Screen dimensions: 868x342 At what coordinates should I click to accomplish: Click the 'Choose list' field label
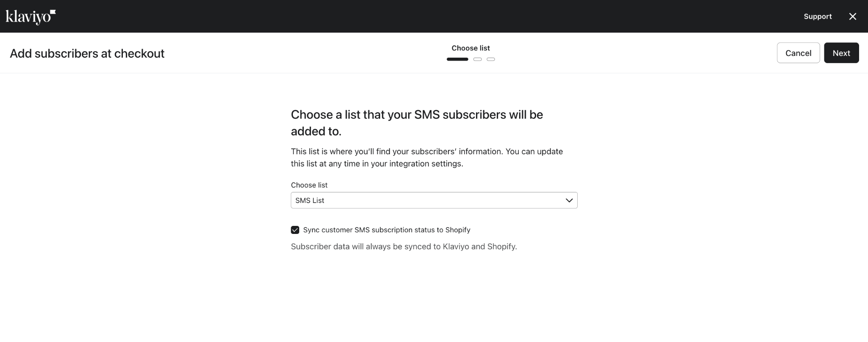(x=309, y=185)
